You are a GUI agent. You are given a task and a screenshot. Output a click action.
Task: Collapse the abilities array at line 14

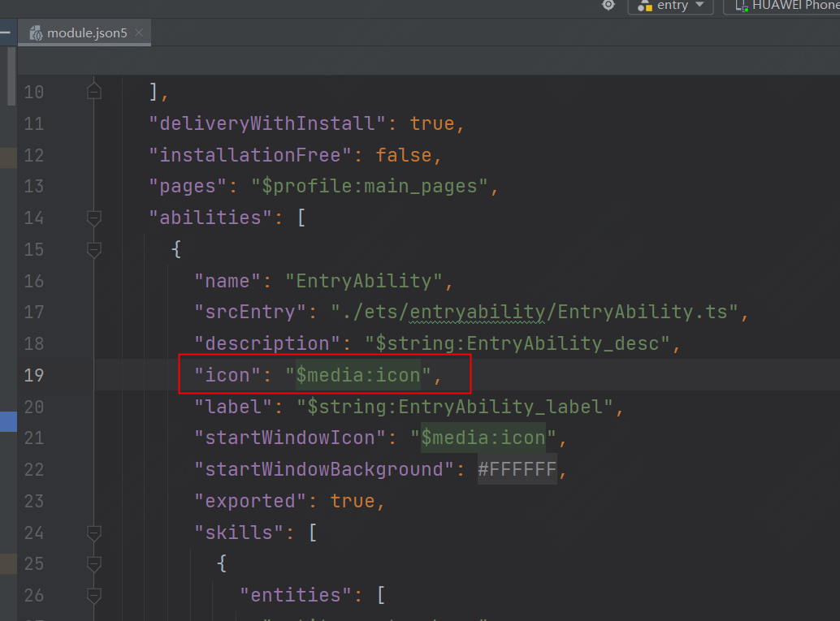pos(94,218)
